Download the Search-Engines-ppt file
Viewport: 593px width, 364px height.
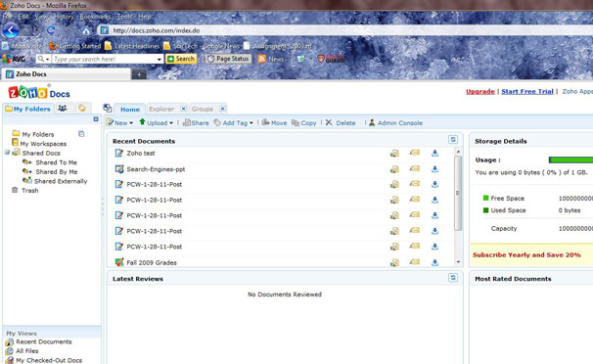point(434,169)
